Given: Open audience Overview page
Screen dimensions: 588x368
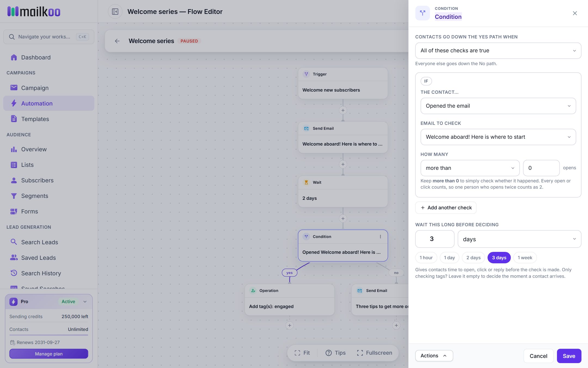Looking at the screenshot, I should pyautogui.click(x=49, y=149).
